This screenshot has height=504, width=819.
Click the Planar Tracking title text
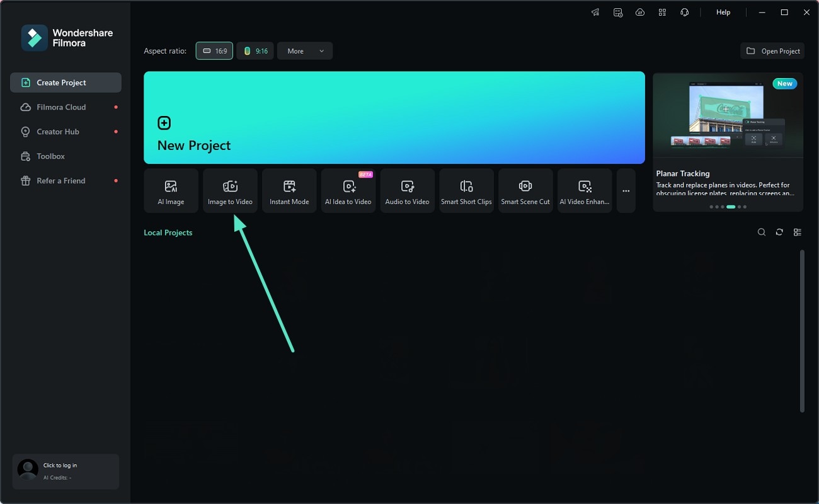point(683,173)
